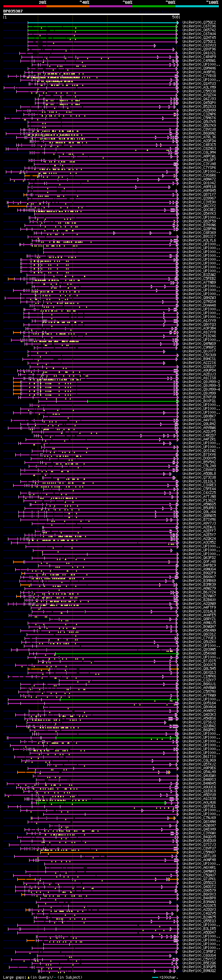Select the UniRef100_Q9XF96 label
The height and width of the screenshot is (980, 222).
199,49
